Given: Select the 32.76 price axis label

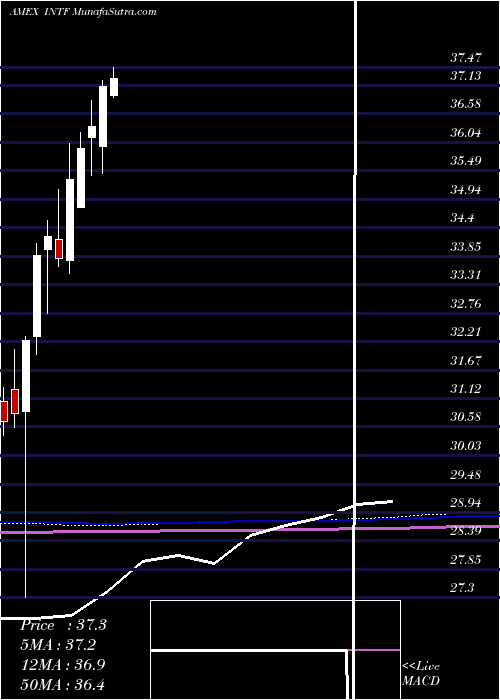Looking at the screenshot, I should click(466, 304).
